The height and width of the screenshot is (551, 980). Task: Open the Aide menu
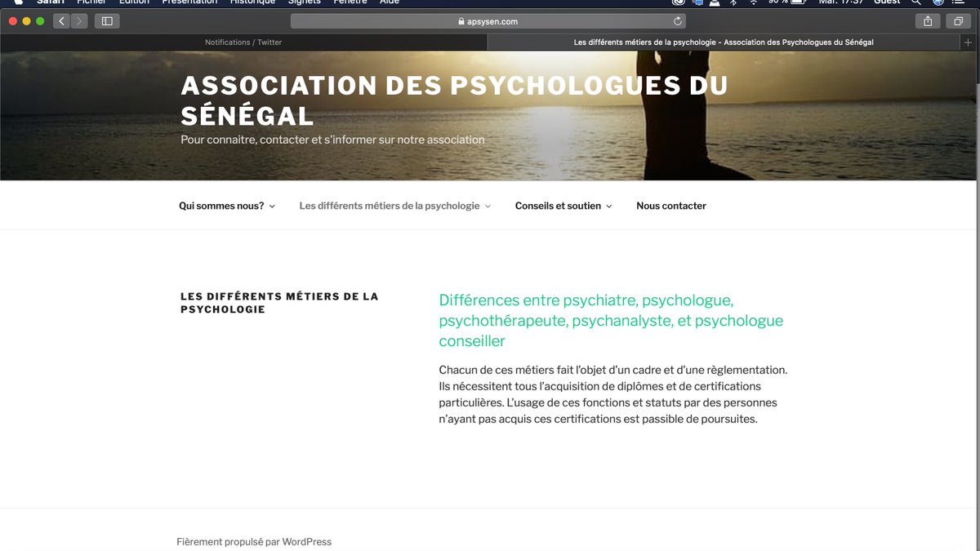pyautogui.click(x=390, y=2)
